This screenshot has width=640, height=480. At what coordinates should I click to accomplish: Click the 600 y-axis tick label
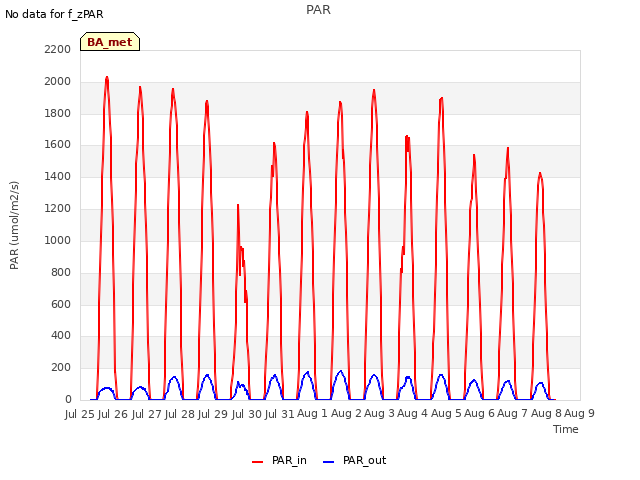coord(61,304)
